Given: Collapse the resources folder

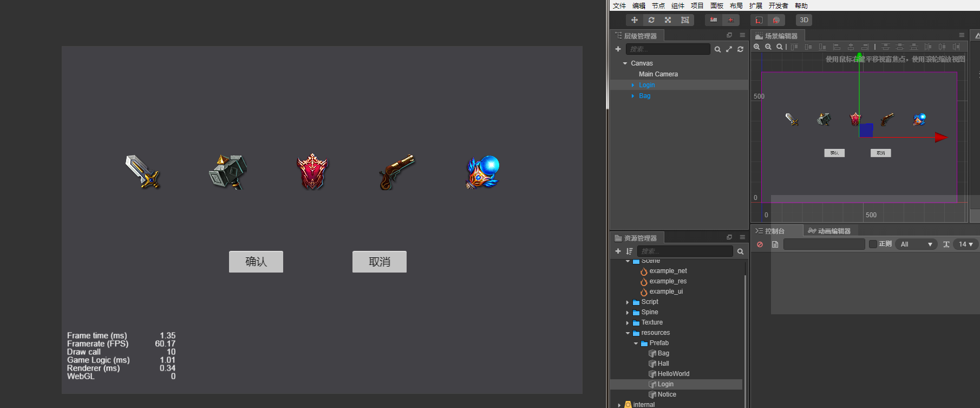Looking at the screenshot, I should (x=628, y=333).
